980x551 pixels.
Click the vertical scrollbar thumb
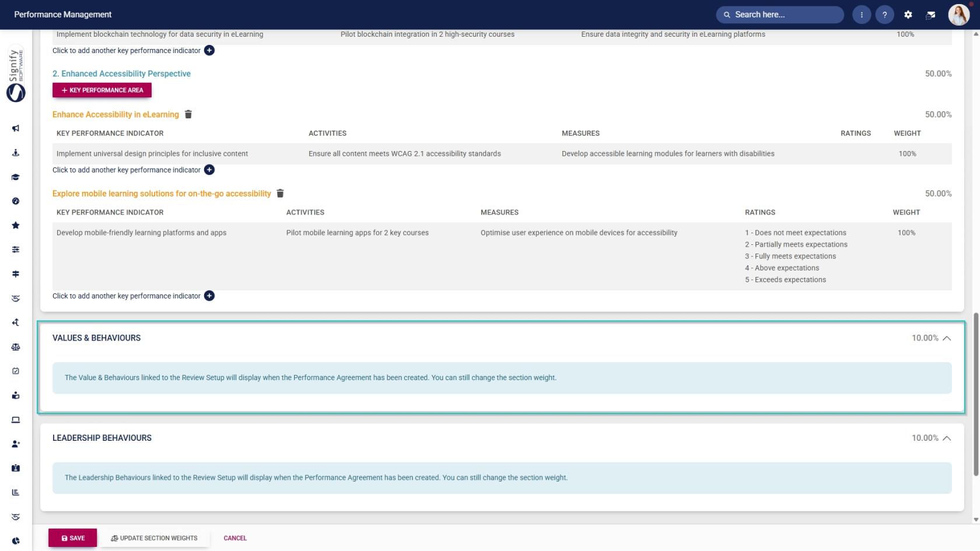[x=976, y=395]
